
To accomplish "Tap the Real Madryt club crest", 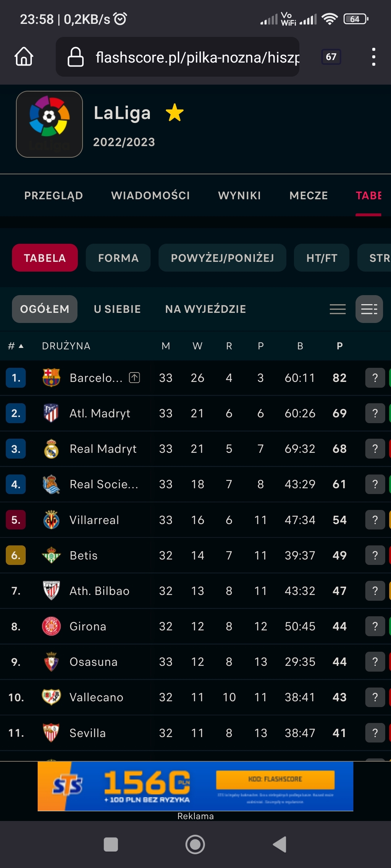I will 51,449.
